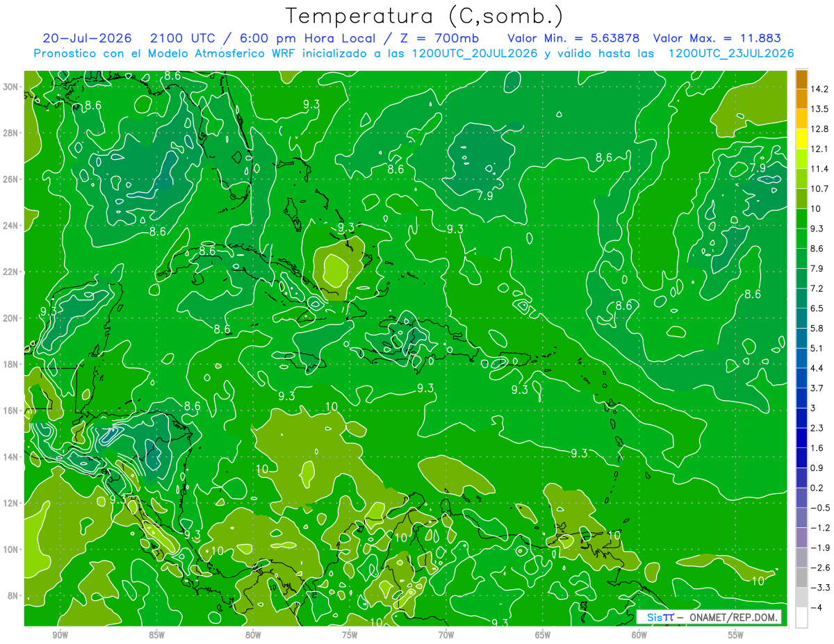Click the "Sisπ" logo text
834x644 pixels.
[x=659, y=617]
